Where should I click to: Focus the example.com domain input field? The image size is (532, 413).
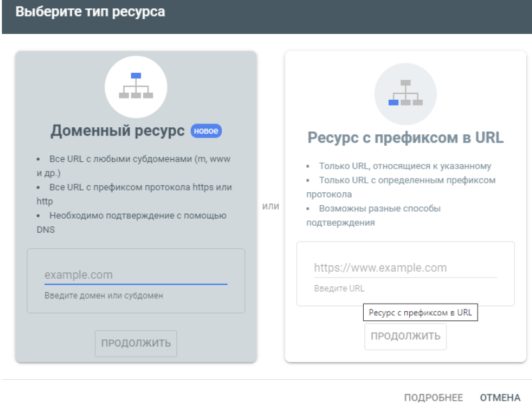(136, 275)
